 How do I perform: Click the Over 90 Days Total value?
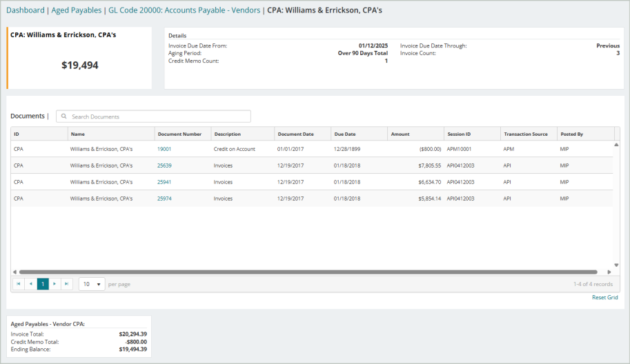(362, 53)
